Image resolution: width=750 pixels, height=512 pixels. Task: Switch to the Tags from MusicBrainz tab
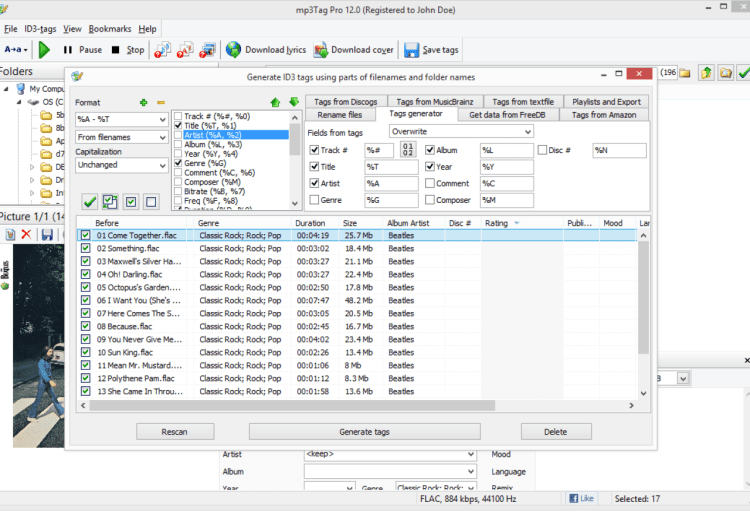coord(434,101)
